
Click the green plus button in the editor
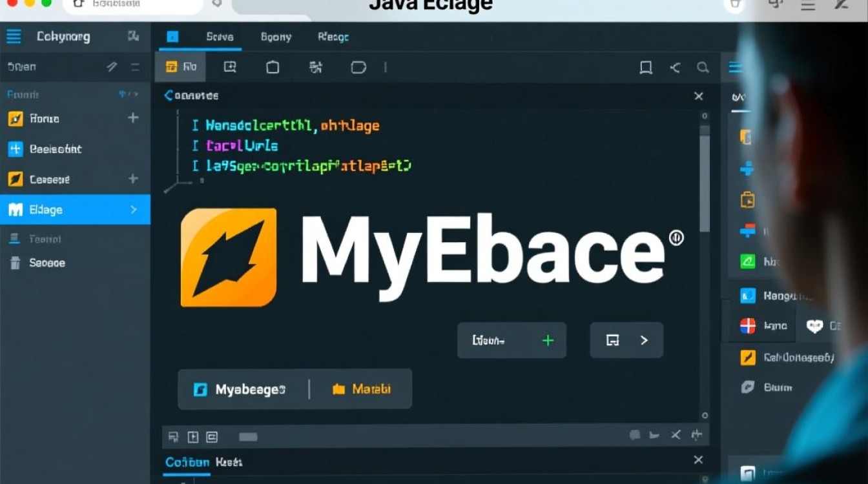548,340
